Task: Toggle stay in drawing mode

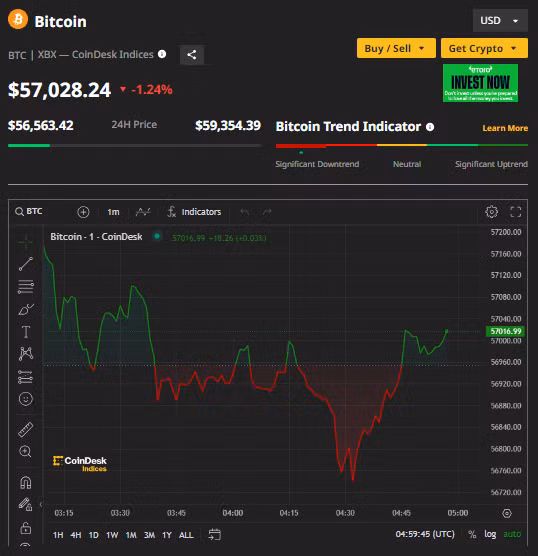Action: tap(25, 505)
